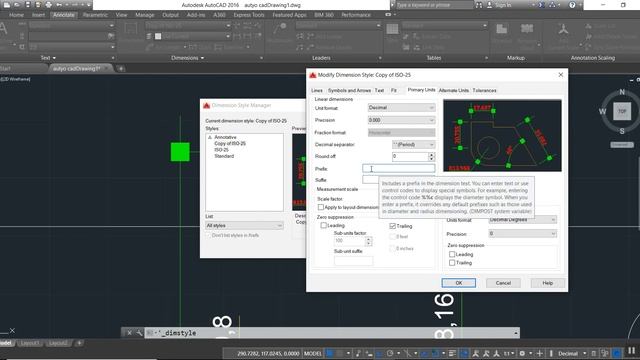Click the New file icon in quick access toolbar
Viewport: 640px width, 360px height.
7,5
